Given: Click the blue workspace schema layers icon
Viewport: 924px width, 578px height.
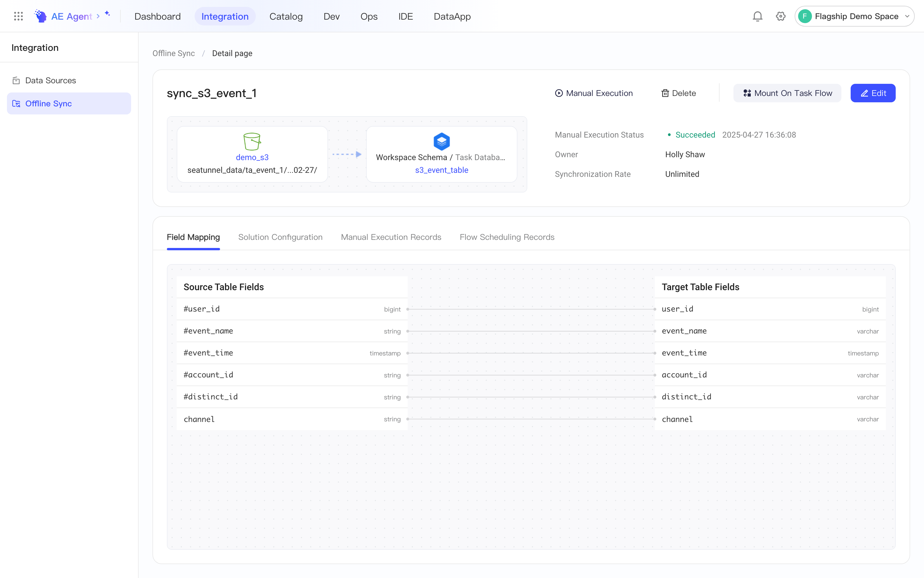Looking at the screenshot, I should click(441, 141).
